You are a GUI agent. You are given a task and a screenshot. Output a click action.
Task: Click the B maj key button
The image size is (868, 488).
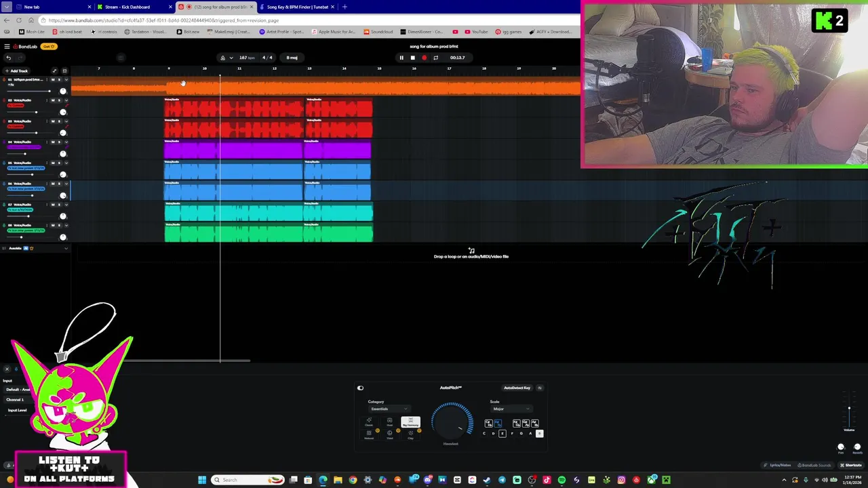tap(292, 58)
